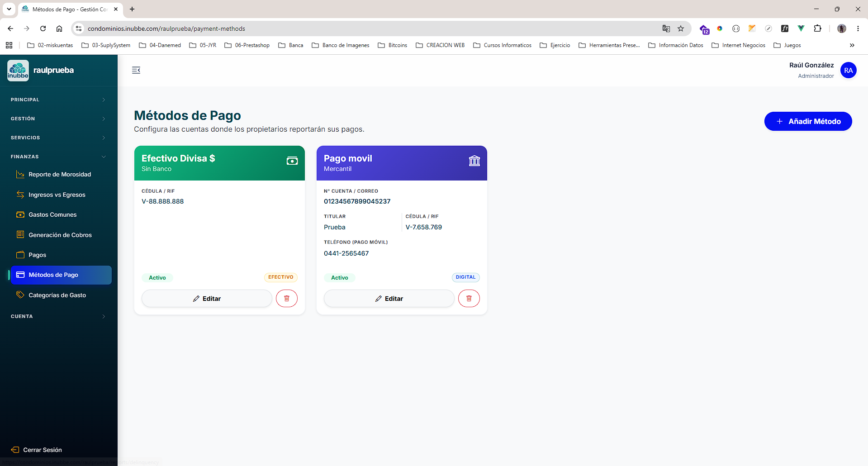View site information icon in address bar

(79, 29)
